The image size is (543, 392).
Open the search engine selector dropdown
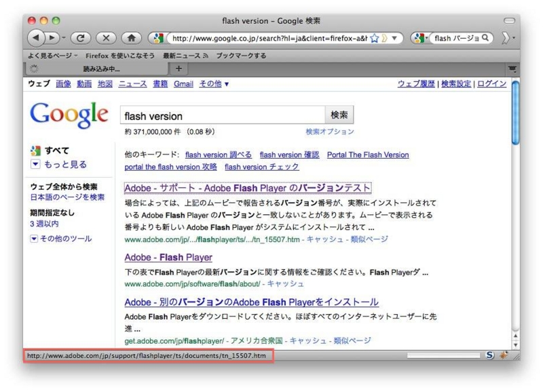point(420,38)
